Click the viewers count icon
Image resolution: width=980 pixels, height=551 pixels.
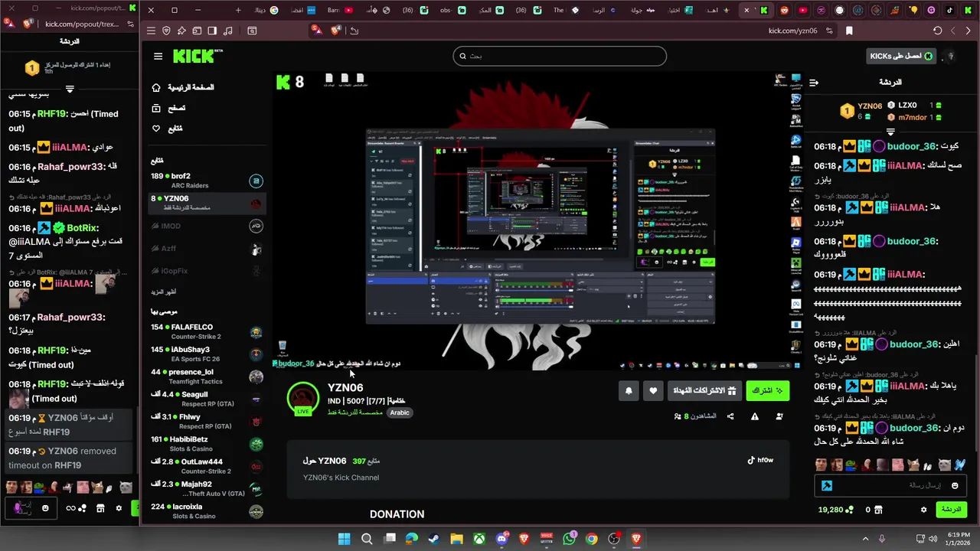677,416
